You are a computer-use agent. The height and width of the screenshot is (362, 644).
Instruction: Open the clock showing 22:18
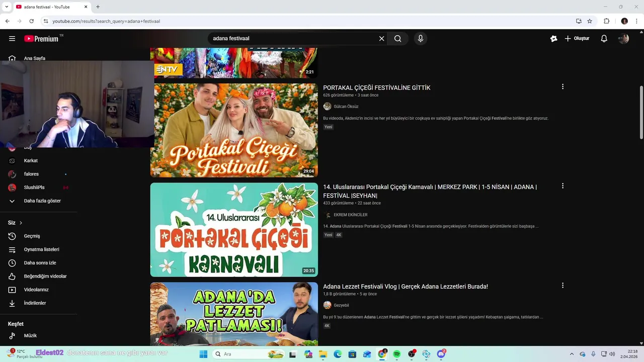tap(629, 354)
